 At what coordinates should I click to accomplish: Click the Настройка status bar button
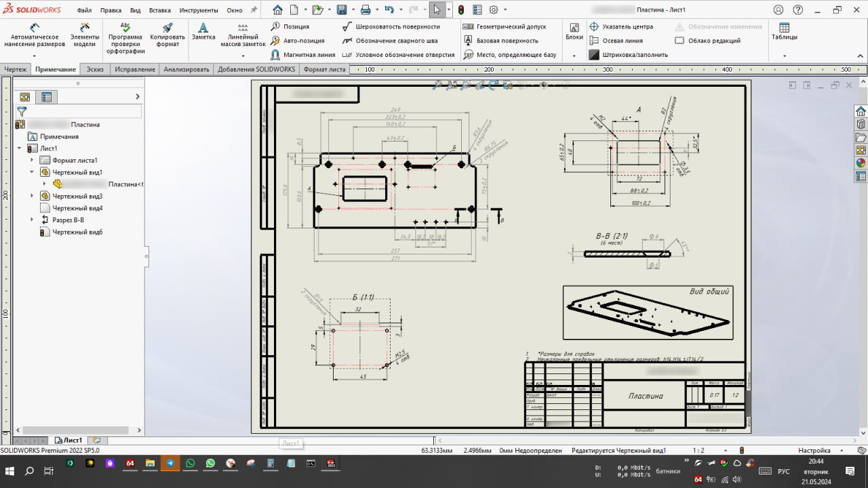[814, 450]
